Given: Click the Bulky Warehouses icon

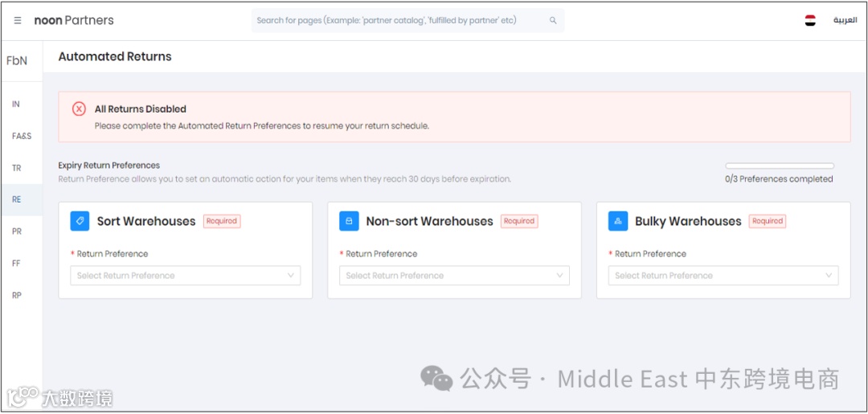Looking at the screenshot, I should (x=618, y=221).
